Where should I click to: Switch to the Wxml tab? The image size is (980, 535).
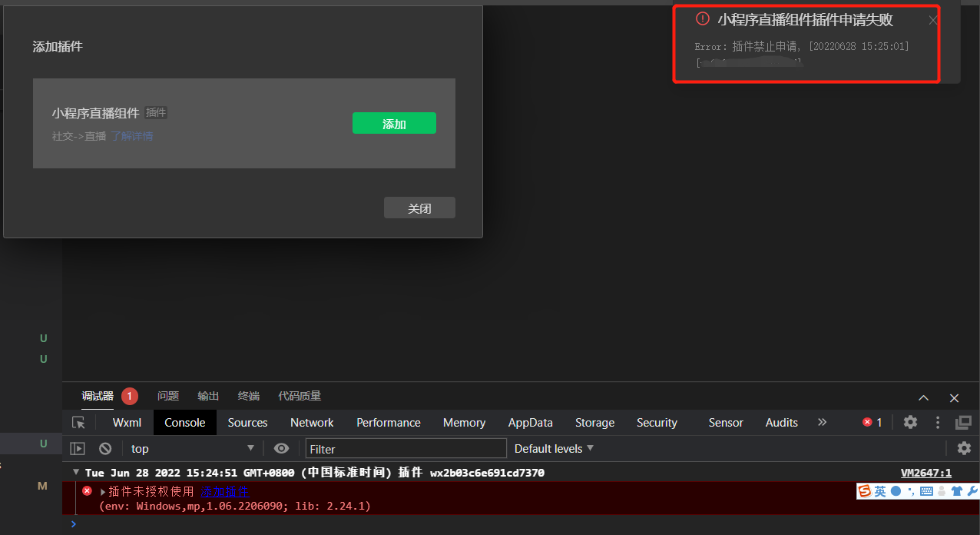127,423
